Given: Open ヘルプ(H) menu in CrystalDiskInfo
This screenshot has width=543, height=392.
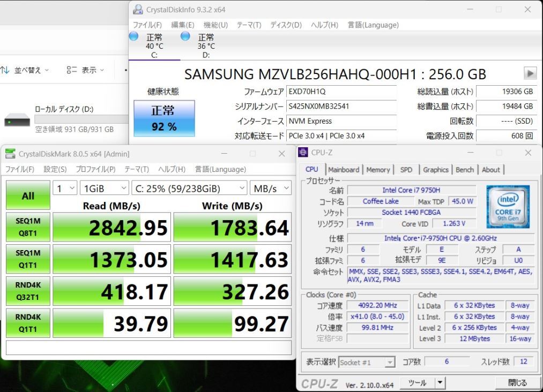Looking at the screenshot, I should point(324,25).
